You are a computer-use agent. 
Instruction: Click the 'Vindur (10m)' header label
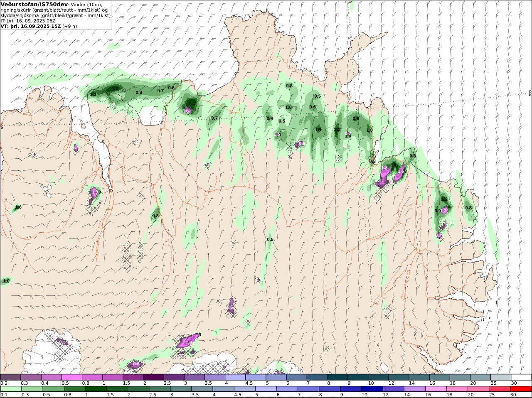86,5
